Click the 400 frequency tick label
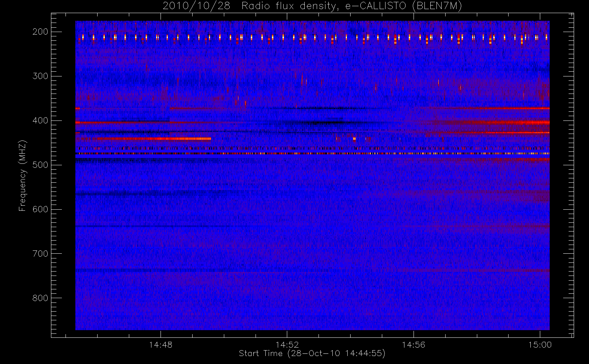The image size is (589, 364). click(x=40, y=120)
